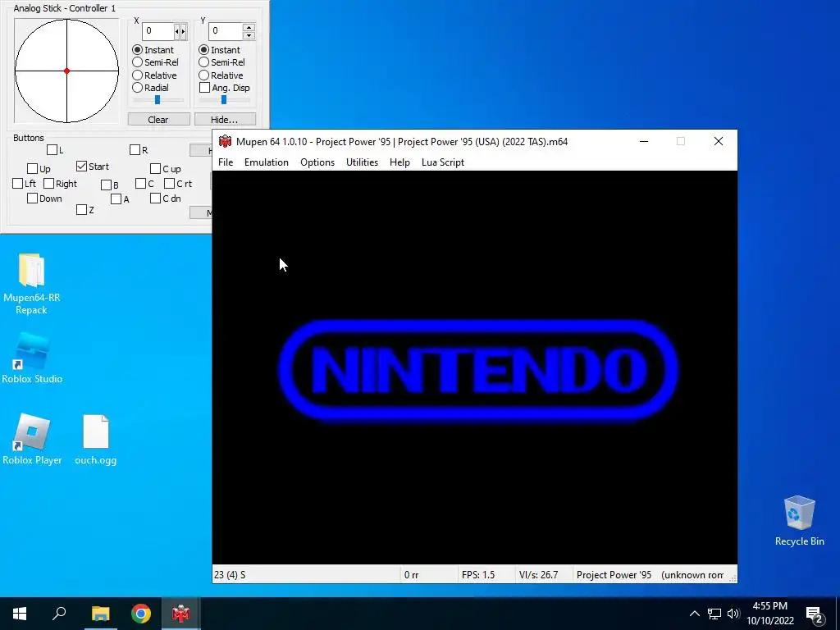Launch Google Chrome from the taskbar
Viewport: 840px width, 630px height.
pyautogui.click(x=141, y=614)
